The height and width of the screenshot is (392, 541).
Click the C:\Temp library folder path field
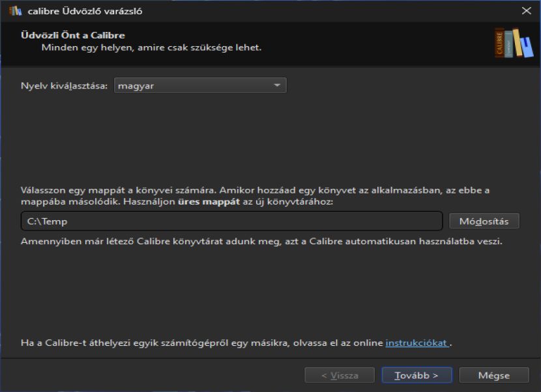[x=231, y=221]
